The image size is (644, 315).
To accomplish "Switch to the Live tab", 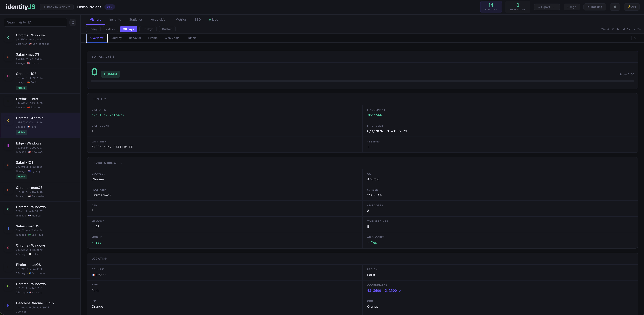I will 213,19.
